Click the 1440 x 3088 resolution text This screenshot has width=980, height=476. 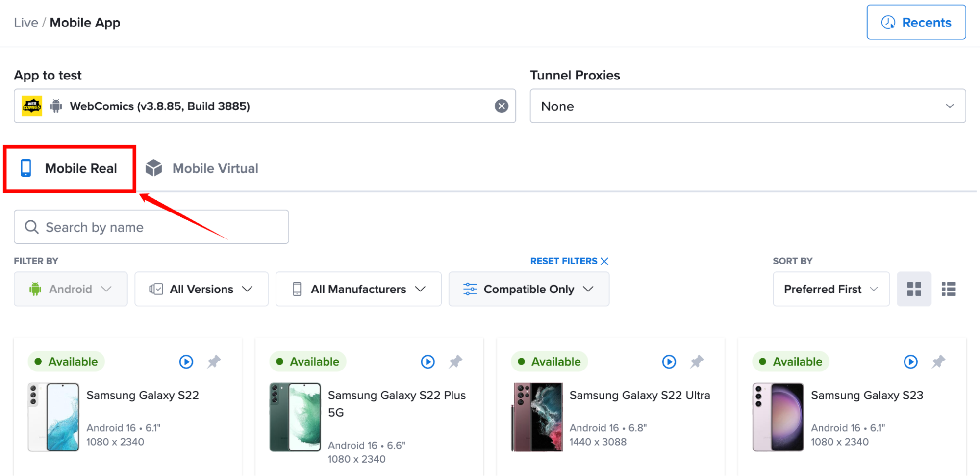[598, 442]
